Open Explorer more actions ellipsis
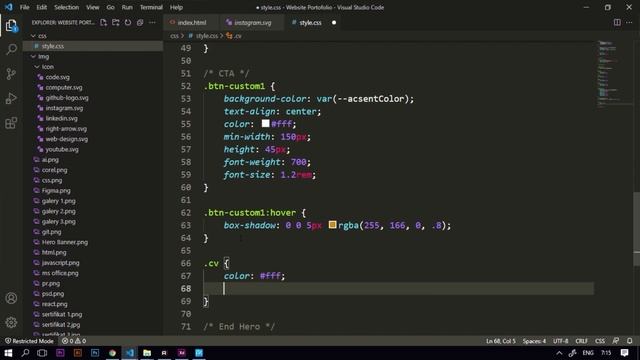This screenshot has width=640, height=360. click(152, 22)
